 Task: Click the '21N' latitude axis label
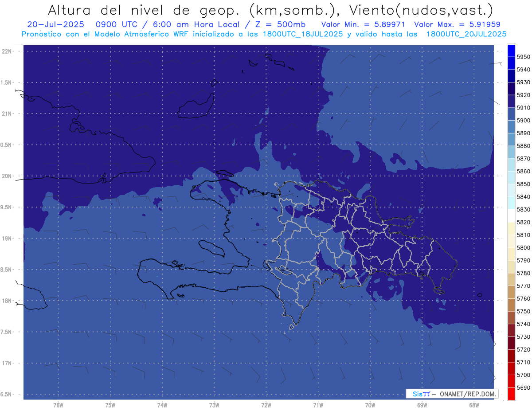tap(6, 114)
